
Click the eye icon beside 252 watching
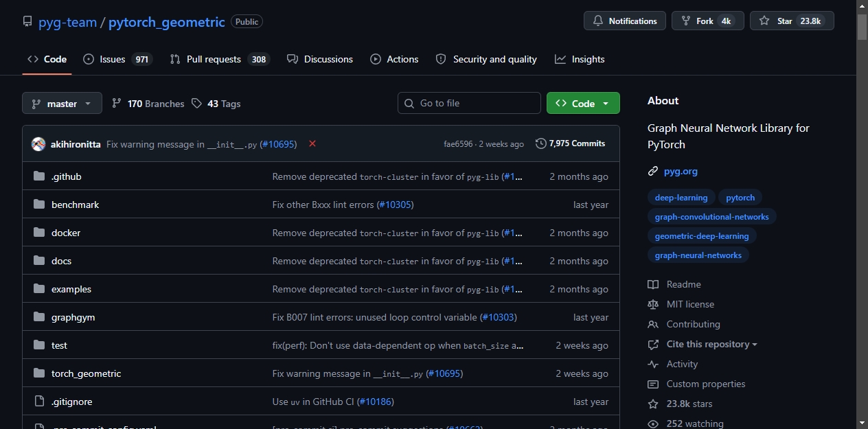(x=653, y=424)
